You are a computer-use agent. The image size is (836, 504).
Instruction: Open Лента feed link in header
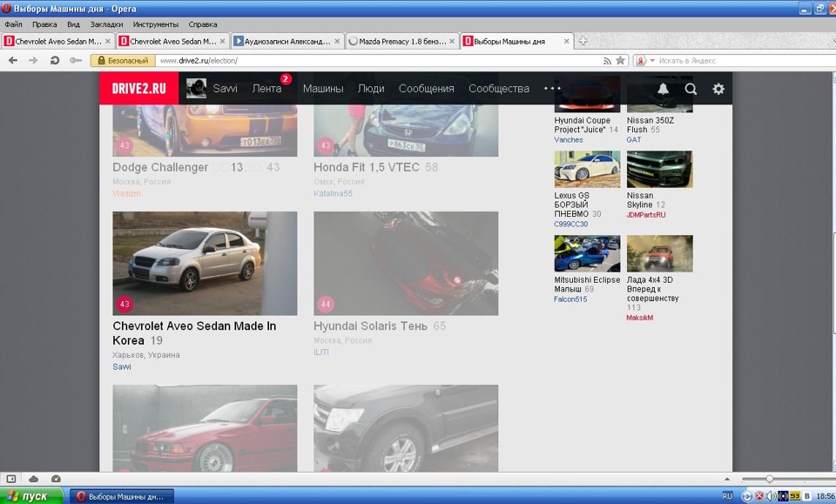pyautogui.click(x=266, y=89)
